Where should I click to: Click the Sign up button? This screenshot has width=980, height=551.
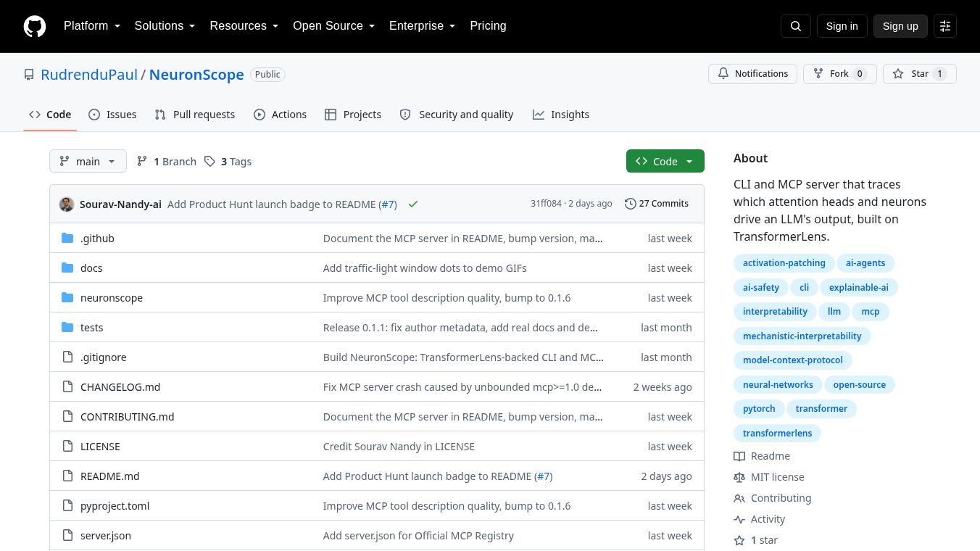pyautogui.click(x=900, y=26)
